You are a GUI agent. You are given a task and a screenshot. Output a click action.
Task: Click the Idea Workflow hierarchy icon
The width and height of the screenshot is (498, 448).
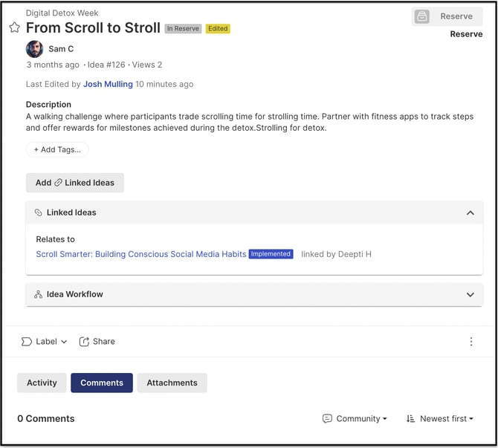(x=38, y=294)
